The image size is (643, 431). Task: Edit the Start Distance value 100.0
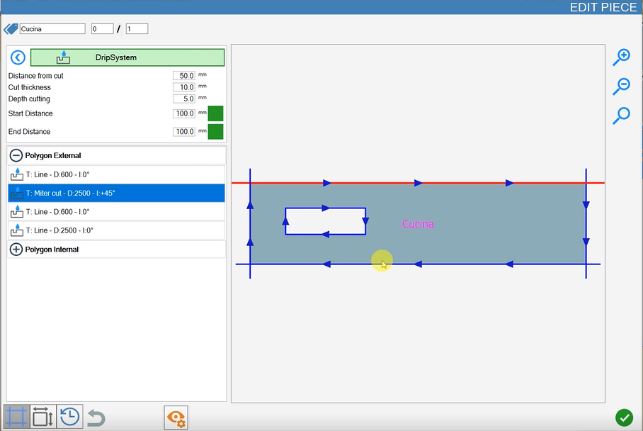(x=184, y=114)
